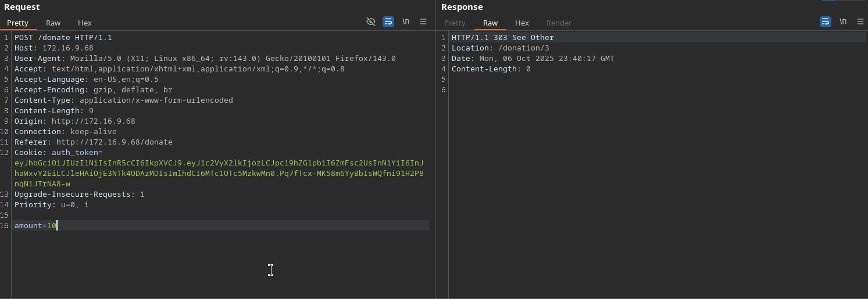Click the HTTP/1.1 303 See Other status line
The image size is (868, 299).
[x=502, y=38]
